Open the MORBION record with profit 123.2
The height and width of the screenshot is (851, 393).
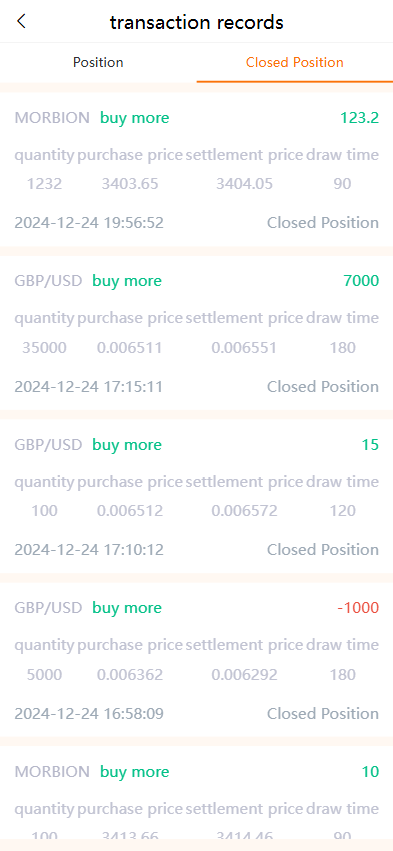(x=196, y=170)
